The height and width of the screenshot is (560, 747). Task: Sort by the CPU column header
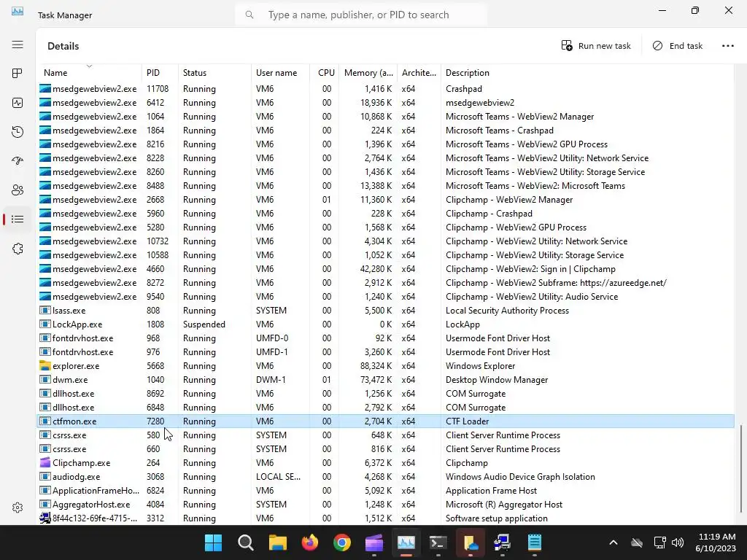click(x=325, y=73)
